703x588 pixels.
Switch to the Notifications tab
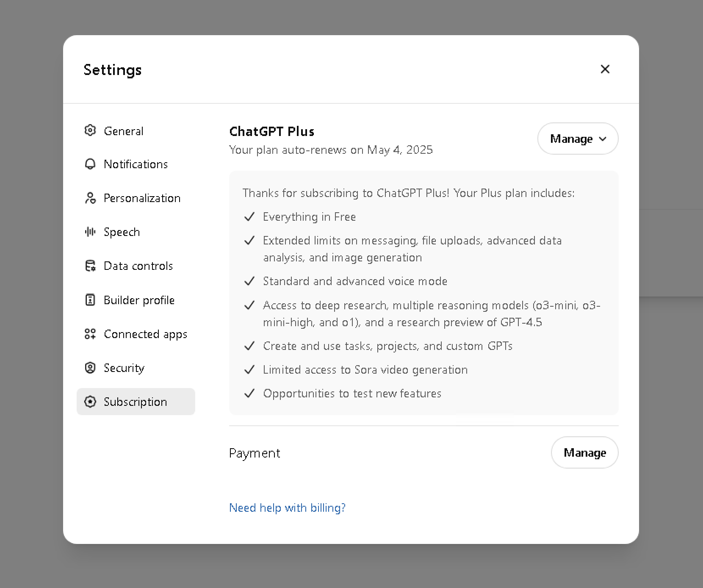(x=136, y=164)
